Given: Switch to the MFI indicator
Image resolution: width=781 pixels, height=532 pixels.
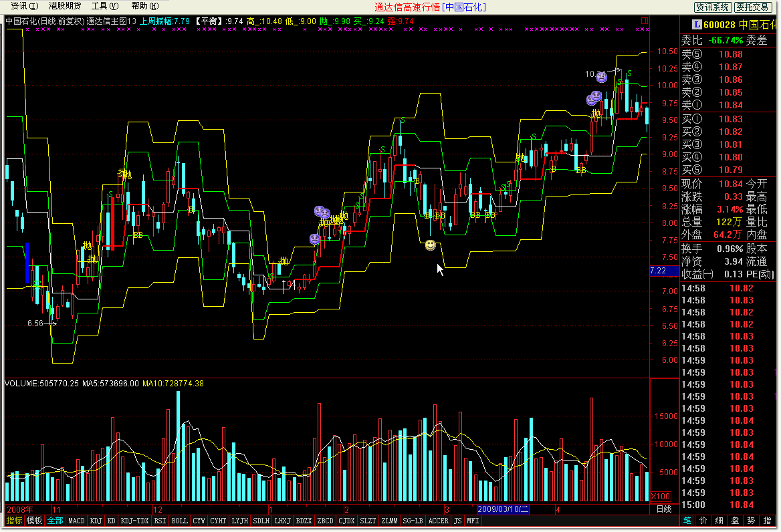Looking at the screenshot, I should (473, 521).
